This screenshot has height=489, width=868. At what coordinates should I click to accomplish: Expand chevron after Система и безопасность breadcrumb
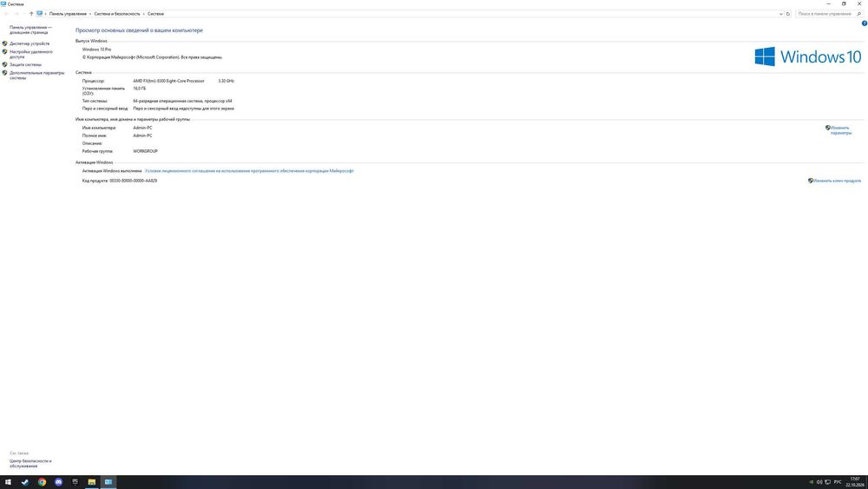click(x=144, y=14)
